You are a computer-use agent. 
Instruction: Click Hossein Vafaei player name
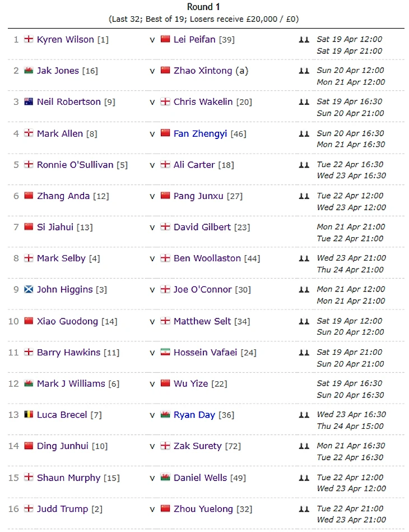[205, 353]
